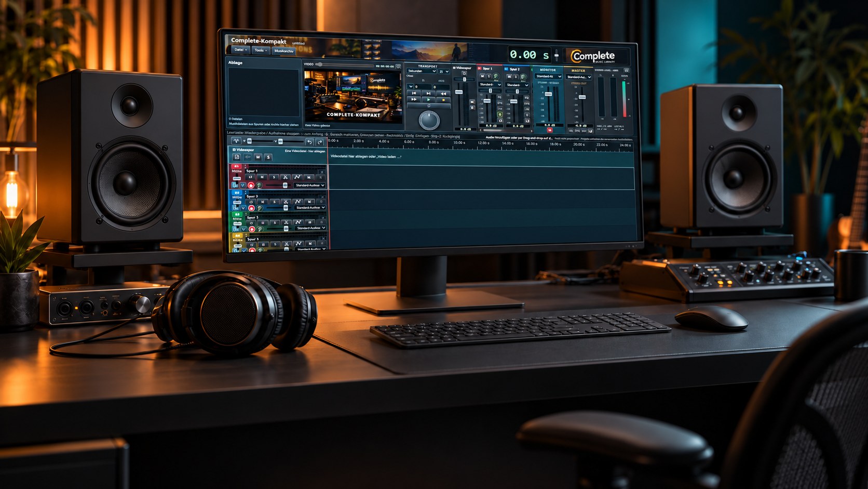Click the fast-forward transport button
Viewport: 868px width, 489px height.
coord(414,99)
